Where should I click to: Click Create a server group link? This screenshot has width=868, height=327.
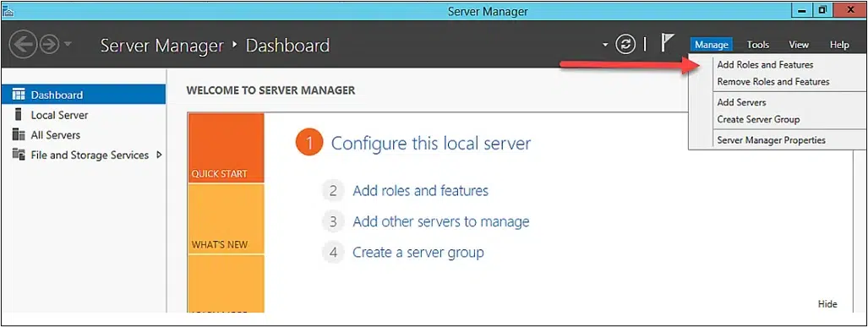418,253
